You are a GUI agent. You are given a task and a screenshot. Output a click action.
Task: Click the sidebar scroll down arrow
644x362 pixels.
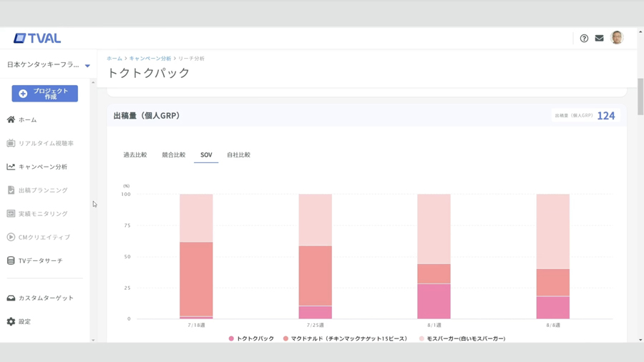pyautogui.click(x=93, y=340)
